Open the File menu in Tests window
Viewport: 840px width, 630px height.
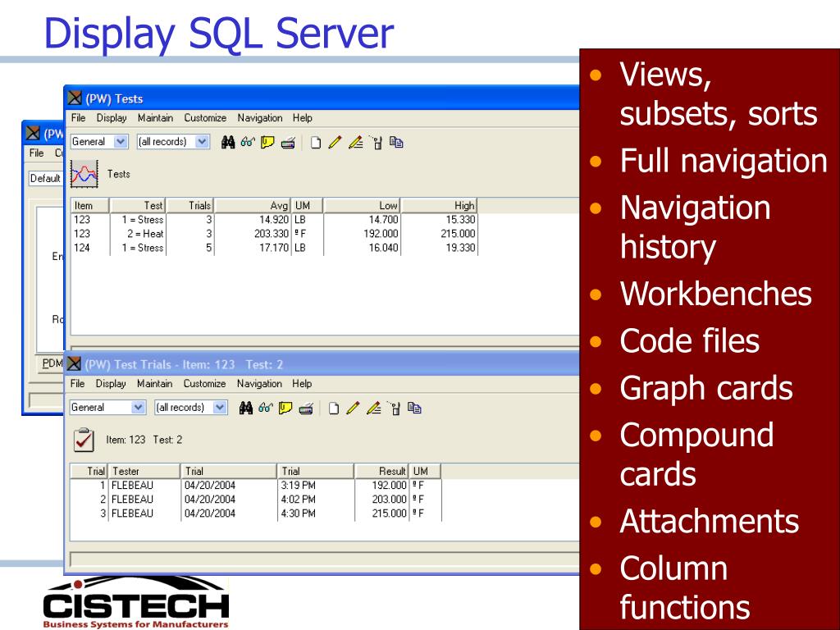78,117
